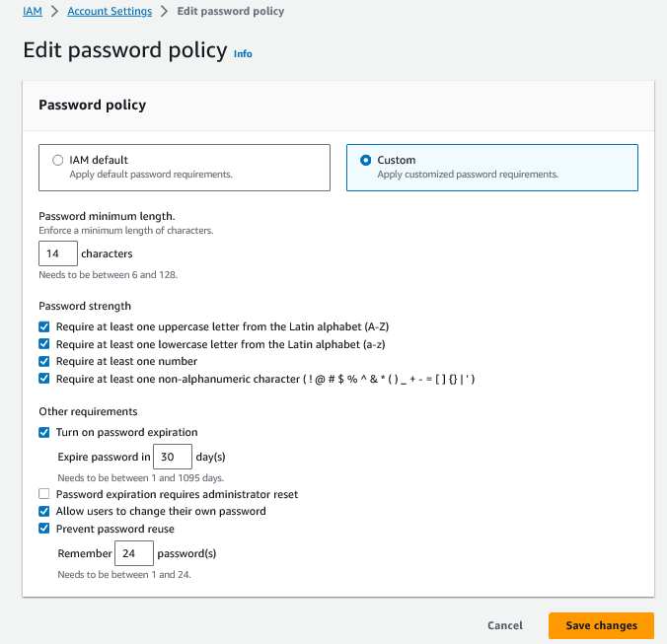
Task: Uncheck Require at least one number
Action: coord(44,361)
